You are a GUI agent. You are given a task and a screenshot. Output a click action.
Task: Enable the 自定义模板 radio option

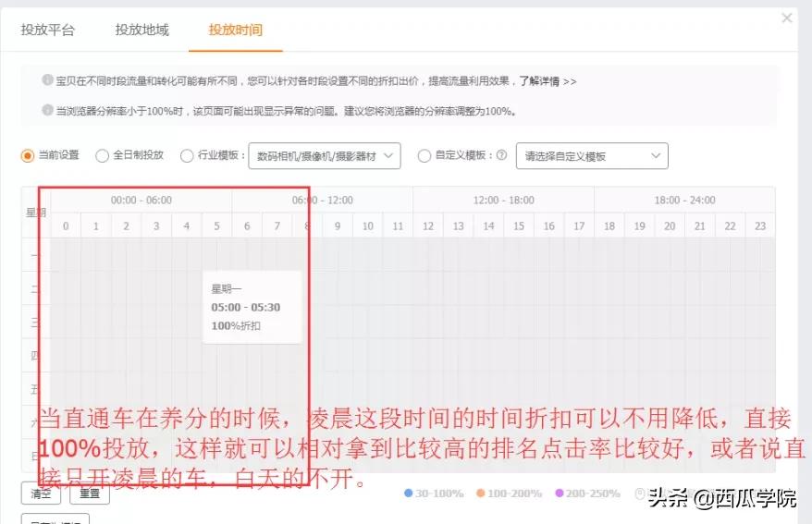pos(424,155)
